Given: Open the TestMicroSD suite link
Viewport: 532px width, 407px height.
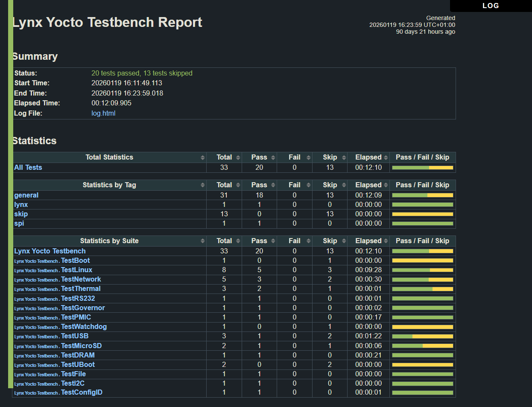Looking at the screenshot, I should click(x=81, y=346).
